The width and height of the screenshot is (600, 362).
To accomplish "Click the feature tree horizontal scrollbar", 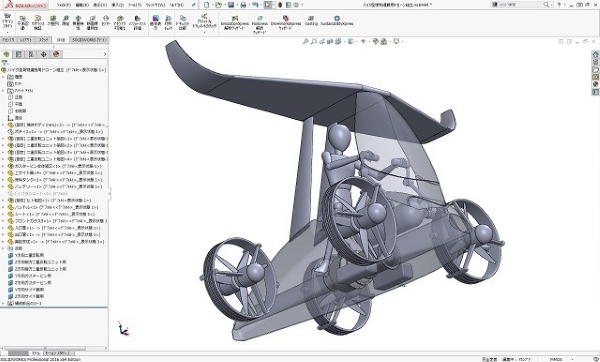I will click(54, 348).
